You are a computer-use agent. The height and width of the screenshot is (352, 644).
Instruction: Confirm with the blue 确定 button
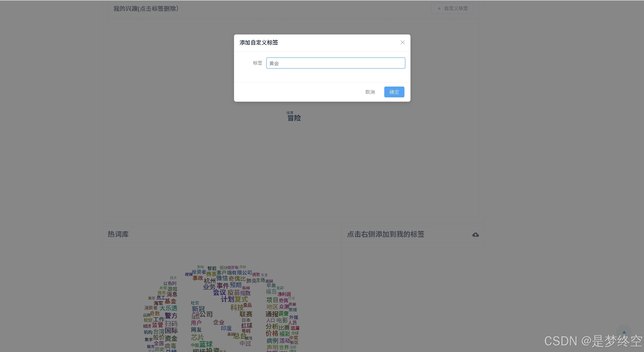click(394, 92)
